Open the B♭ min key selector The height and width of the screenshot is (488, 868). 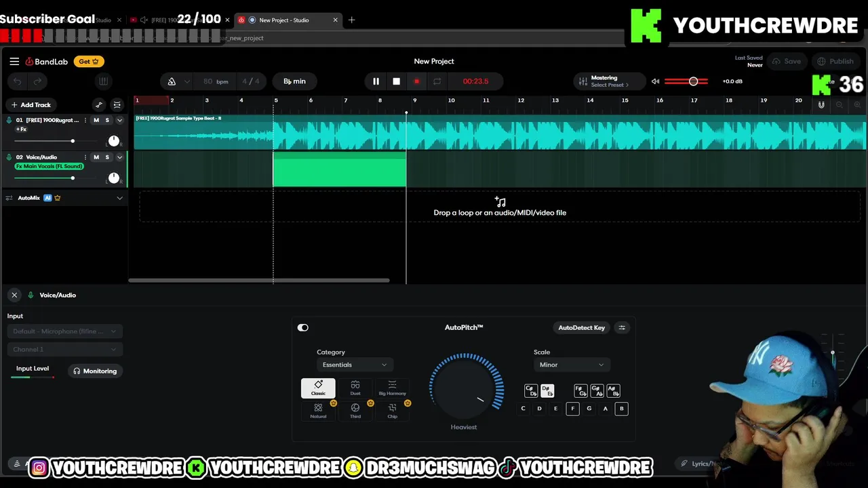pos(294,81)
